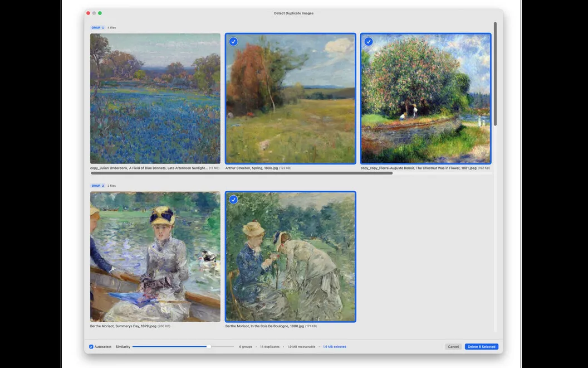Uncheck the Renoir Chestnut painting selection checkmark
This screenshot has width=588, height=368.
pos(369,41)
